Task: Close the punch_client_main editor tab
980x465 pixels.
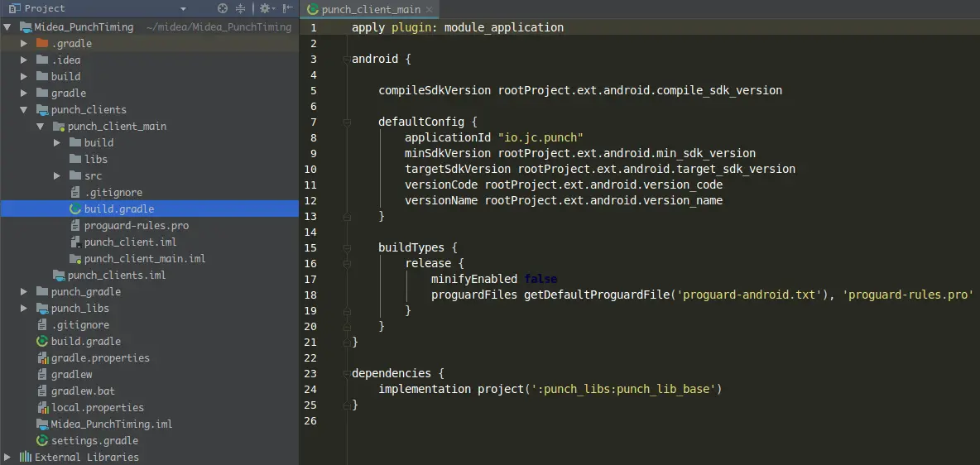Action: pos(428,9)
